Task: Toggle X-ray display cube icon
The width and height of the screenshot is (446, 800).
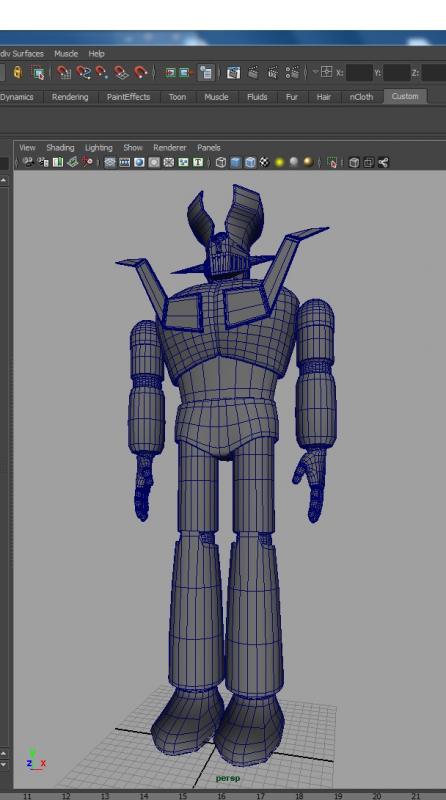Action: 354,162
